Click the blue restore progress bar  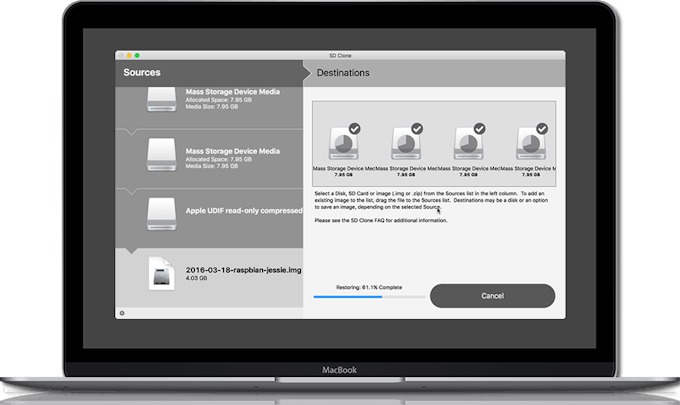coord(369,297)
